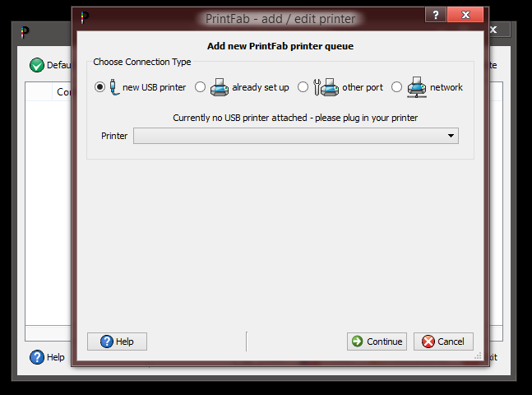Select the new USB printer radio button
This screenshot has height=395, width=532.
[99, 87]
